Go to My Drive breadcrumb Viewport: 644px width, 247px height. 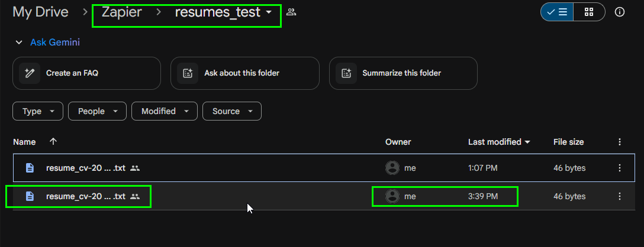(x=40, y=12)
